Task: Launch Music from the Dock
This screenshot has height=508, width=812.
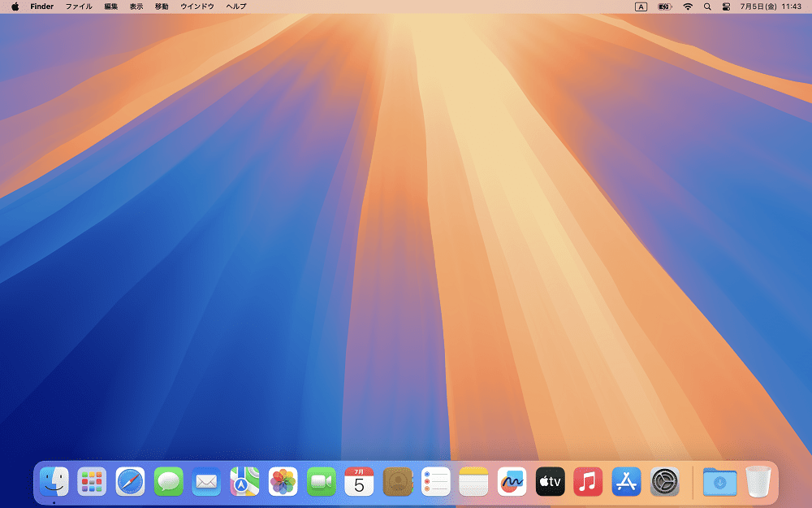Action: click(x=588, y=481)
